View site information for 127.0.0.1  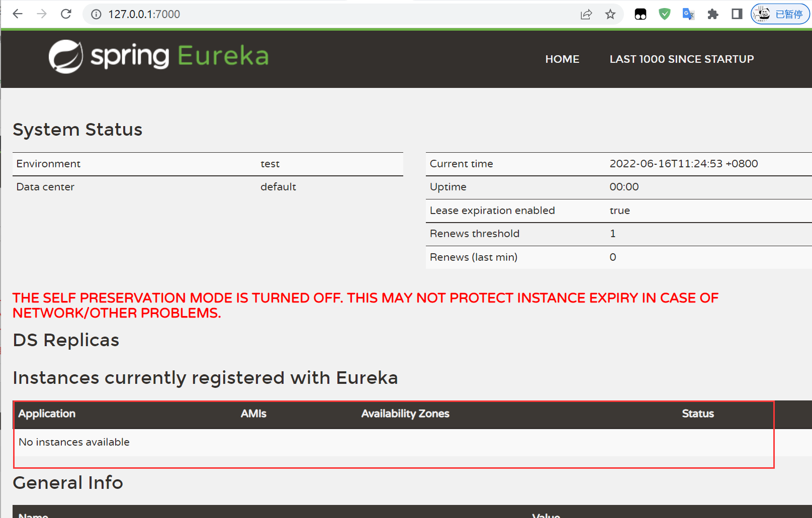(96, 14)
